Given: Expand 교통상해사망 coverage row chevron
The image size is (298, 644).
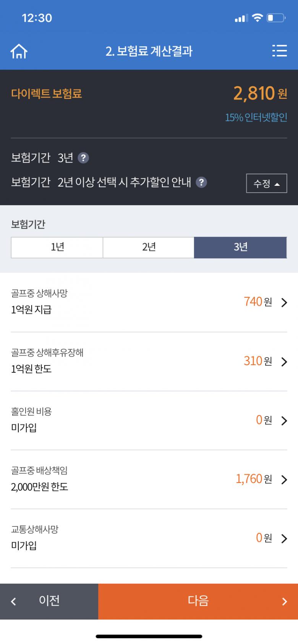Looking at the screenshot, I should tap(284, 538).
